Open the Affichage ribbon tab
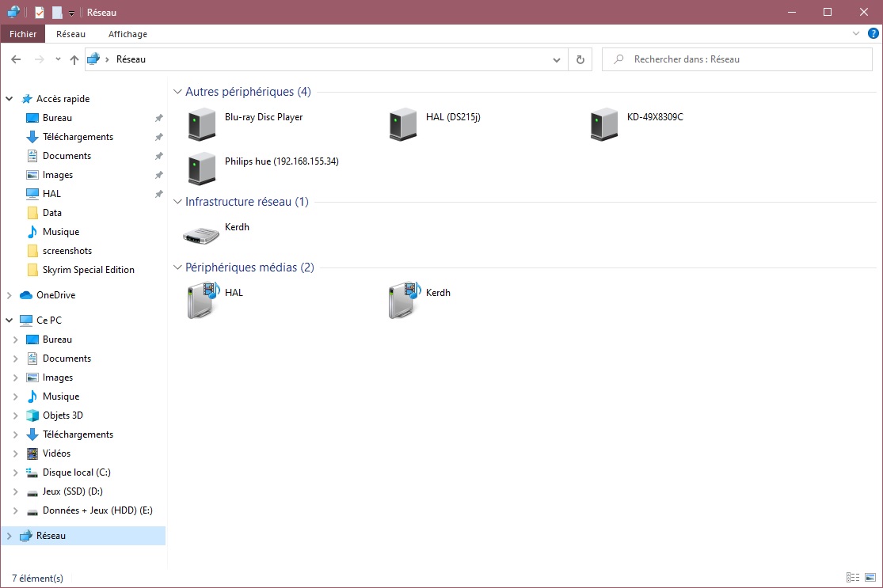The width and height of the screenshot is (883, 588). (x=128, y=34)
